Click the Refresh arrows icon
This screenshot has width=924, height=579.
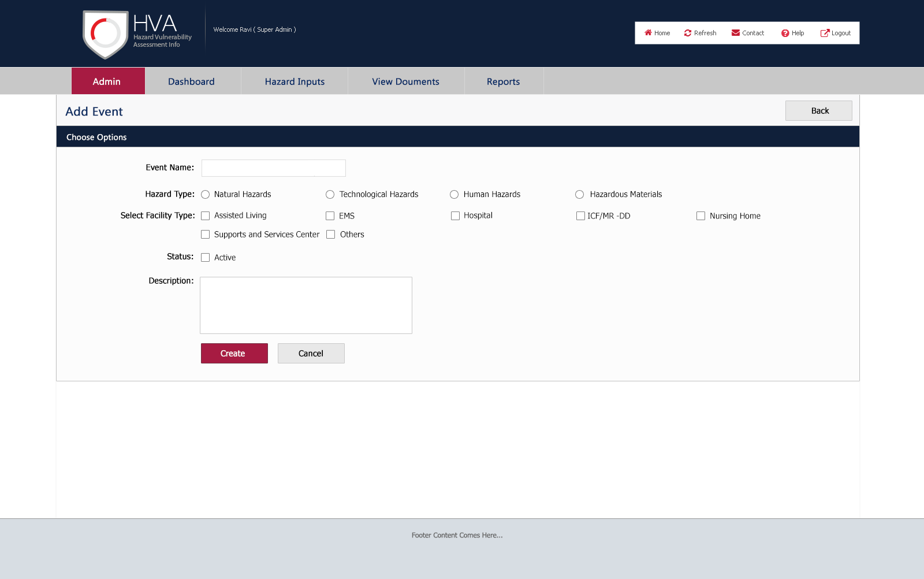(688, 33)
